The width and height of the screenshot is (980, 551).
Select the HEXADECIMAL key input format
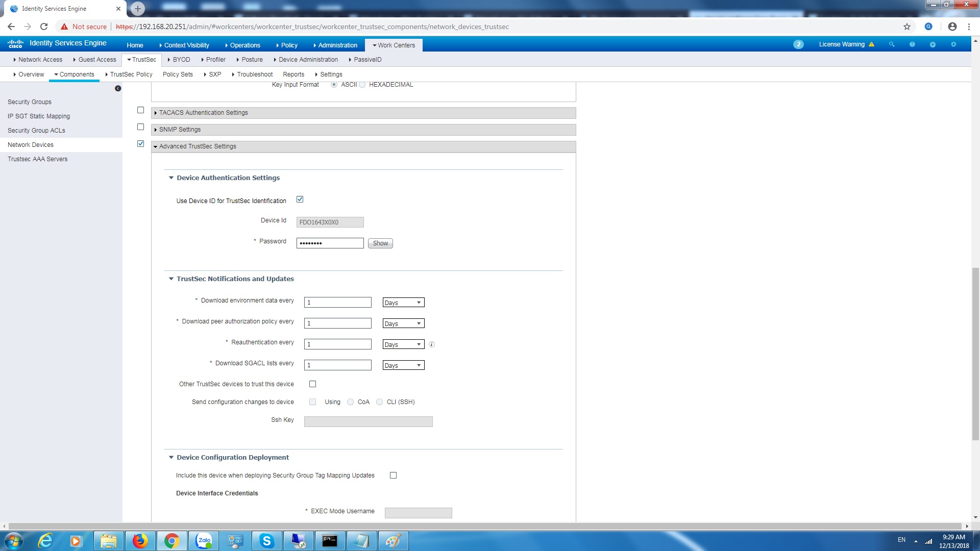pyautogui.click(x=362, y=85)
